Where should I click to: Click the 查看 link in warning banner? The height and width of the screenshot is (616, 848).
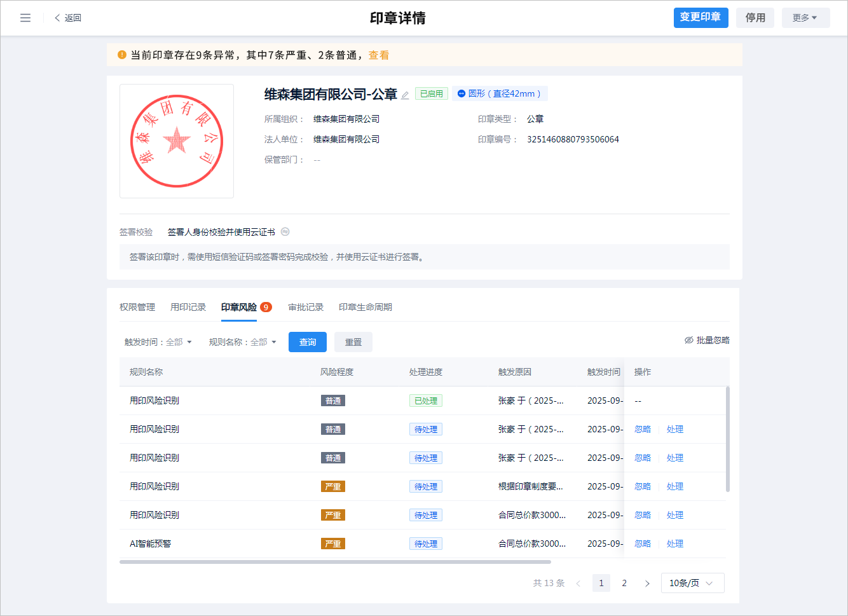click(x=379, y=55)
